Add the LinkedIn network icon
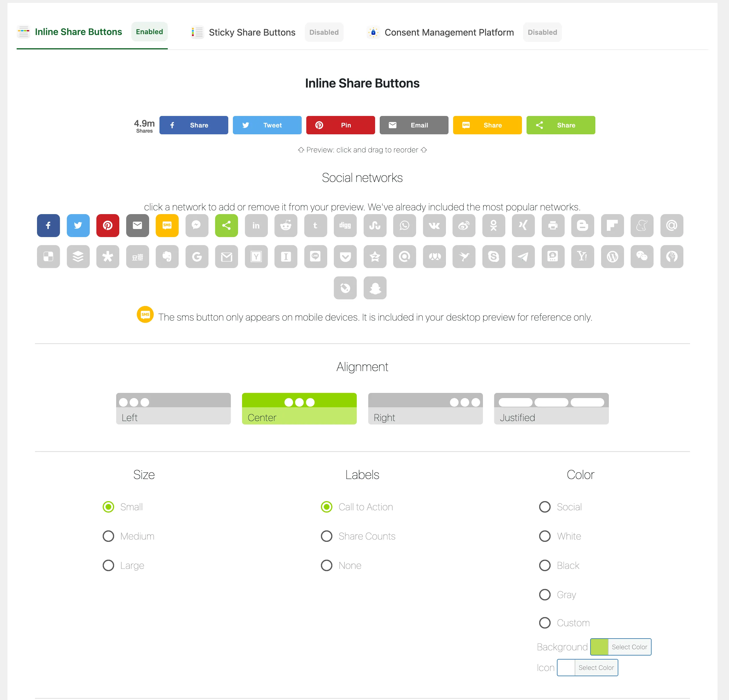Viewport: 729px width, 700px height. tap(256, 225)
